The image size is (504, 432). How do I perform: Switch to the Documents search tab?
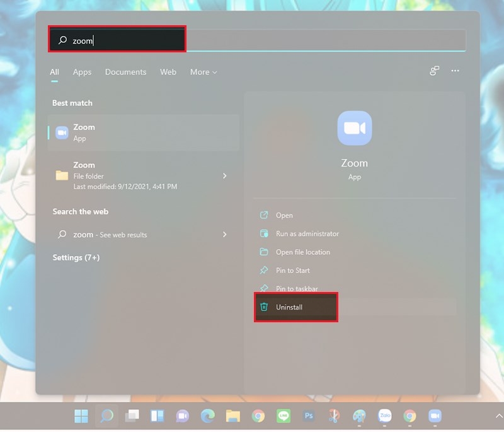125,72
